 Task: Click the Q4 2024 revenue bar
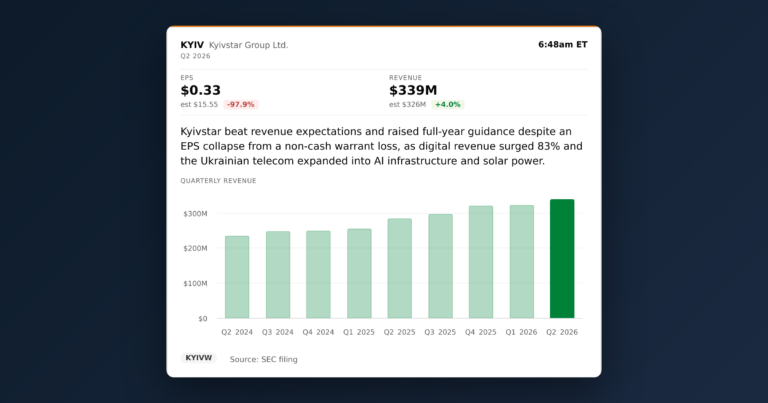318,275
